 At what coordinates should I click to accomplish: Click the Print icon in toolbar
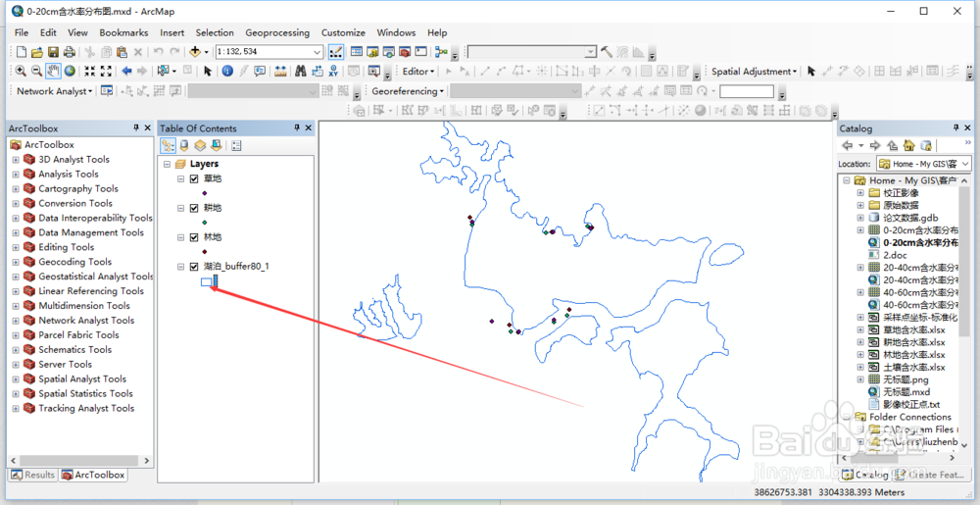point(70,52)
